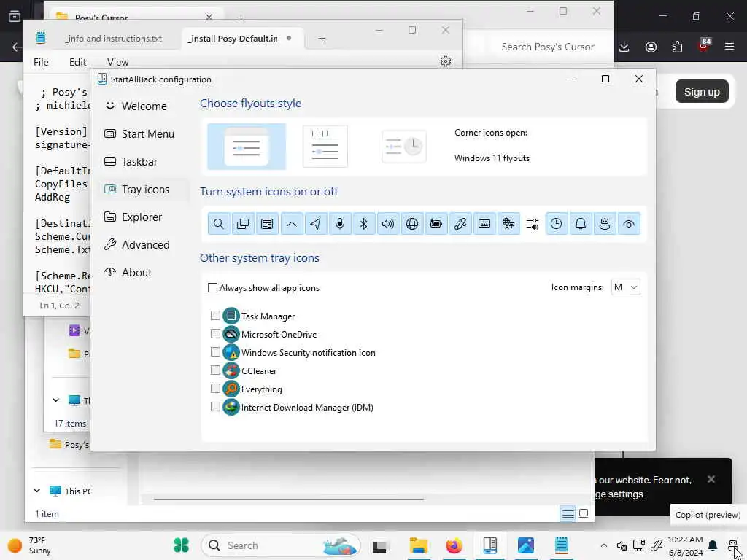Toggle the Task View system icon
This screenshot has width=747, height=560.
click(243, 224)
